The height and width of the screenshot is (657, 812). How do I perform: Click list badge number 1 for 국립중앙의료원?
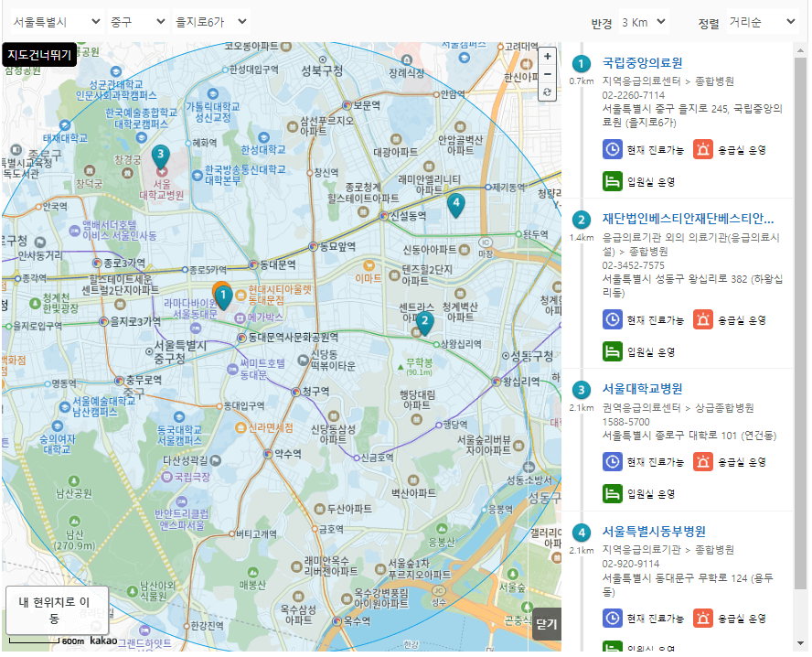pyautogui.click(x=581, y=64)
